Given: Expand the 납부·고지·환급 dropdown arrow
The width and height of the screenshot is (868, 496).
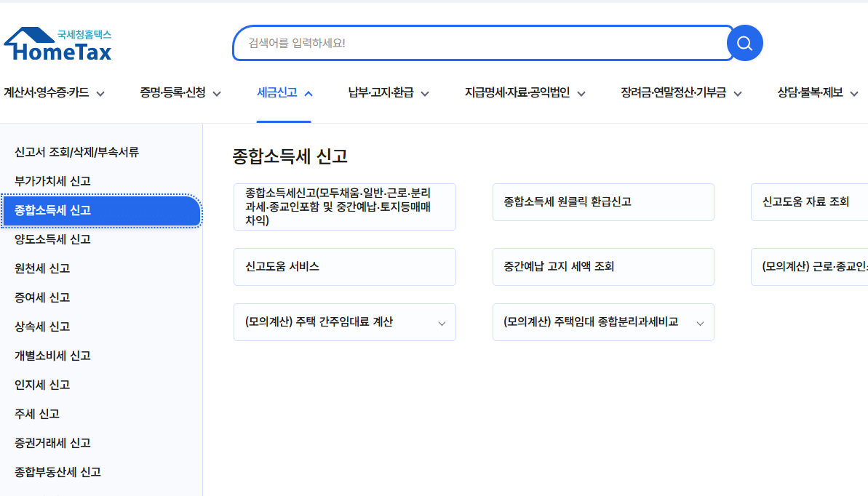Looking at the screenshot, I should tap(426, 93).
